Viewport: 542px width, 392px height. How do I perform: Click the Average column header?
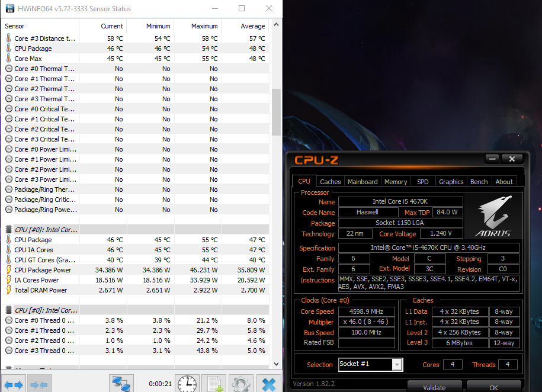(x=245, y=26)
